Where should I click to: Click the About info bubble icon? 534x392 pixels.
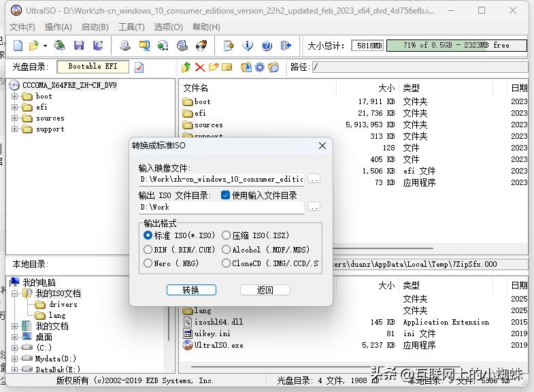[248, 46]
